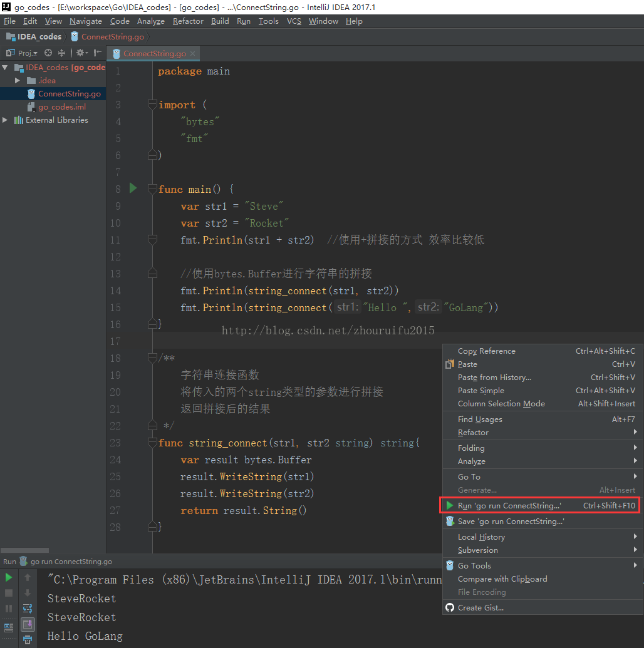Fold the func main block at line 8
Image resolution: width=644 pixels, height=648 pixels.
click(x=152, y=188)
